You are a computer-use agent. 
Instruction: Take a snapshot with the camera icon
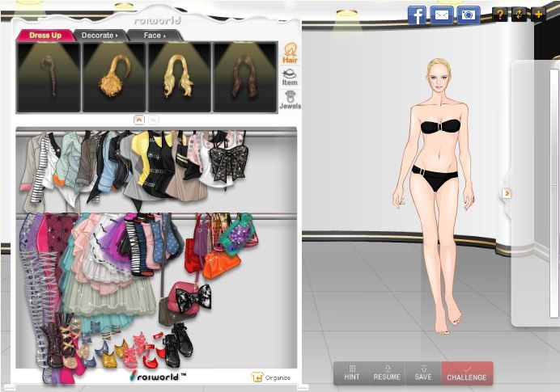click(468, 15)
